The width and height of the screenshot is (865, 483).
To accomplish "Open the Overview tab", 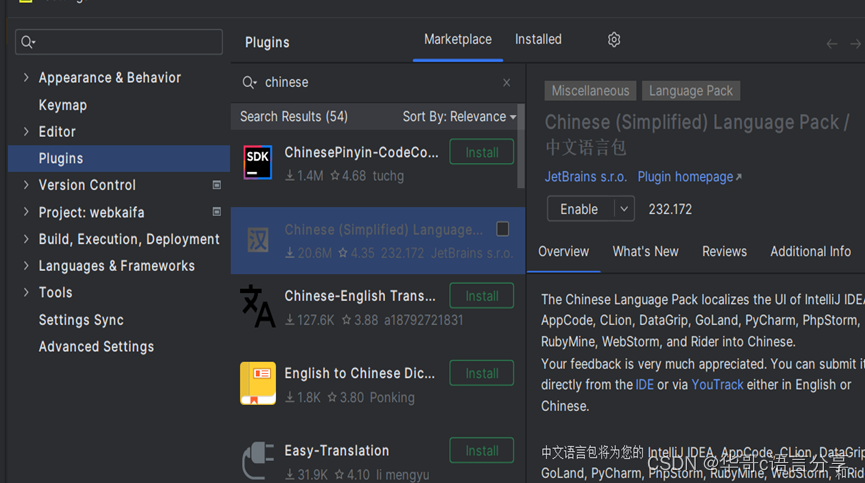I will tap(563, 251).
